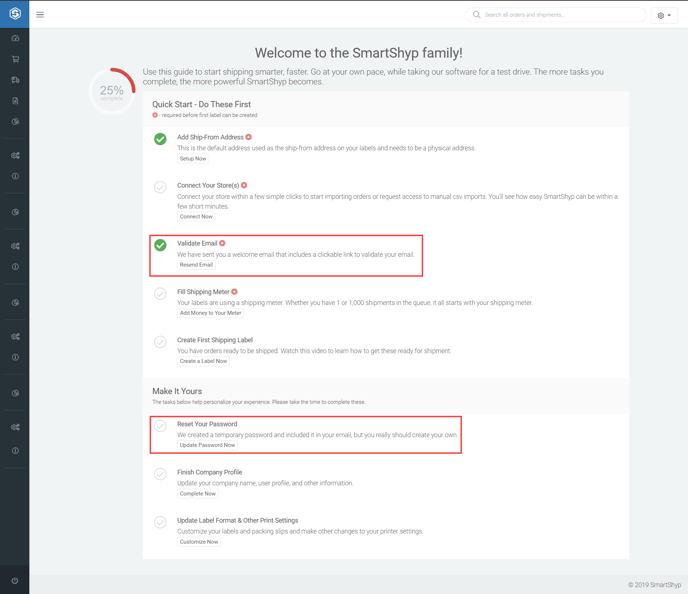
Task: Click Add Money to Your Meter
Action: (211, 313)
